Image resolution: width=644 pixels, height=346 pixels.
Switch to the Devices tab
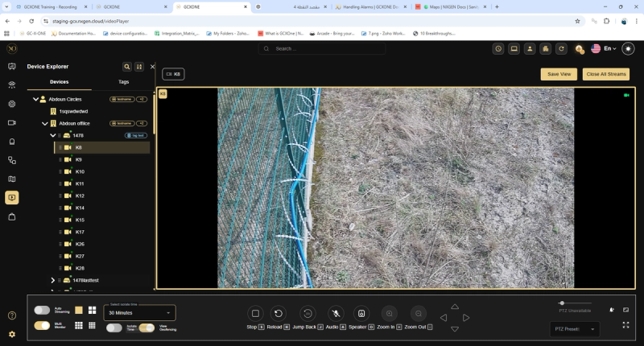point(59,82)
